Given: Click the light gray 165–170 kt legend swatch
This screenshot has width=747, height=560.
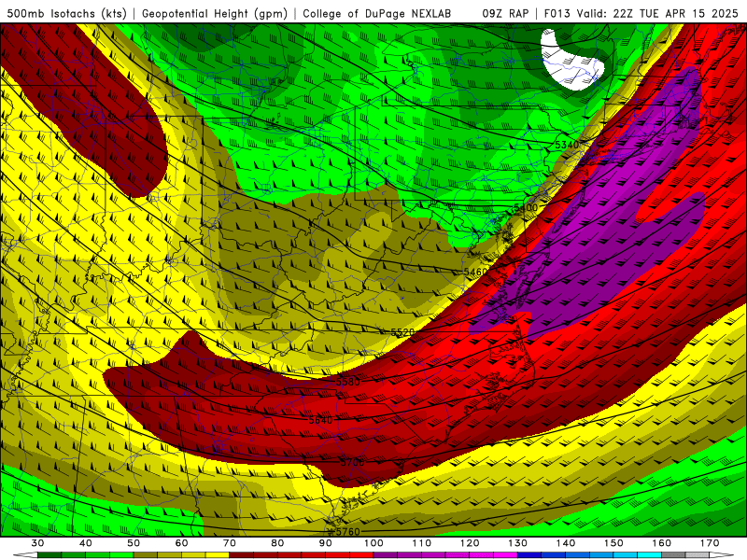Looking at the screenshot, I should [x=698, y=555].
